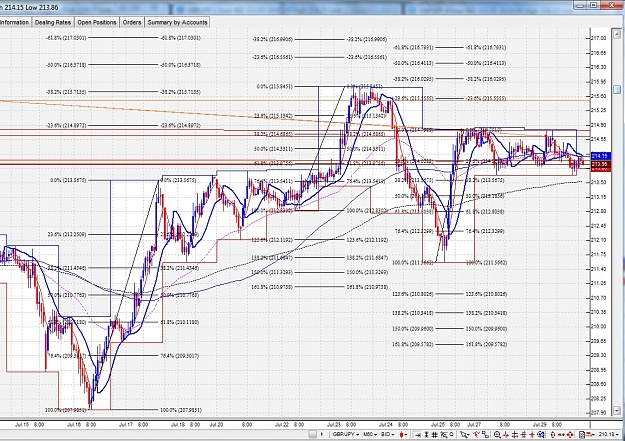The width and height of the screenshot is (625, 441).
Task: Change the M60 timeframe dropdown
Action: pos(370,434)
